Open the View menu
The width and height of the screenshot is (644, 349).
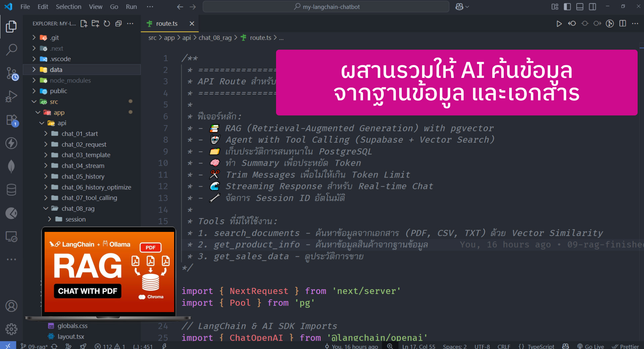(x=96, y=7)
